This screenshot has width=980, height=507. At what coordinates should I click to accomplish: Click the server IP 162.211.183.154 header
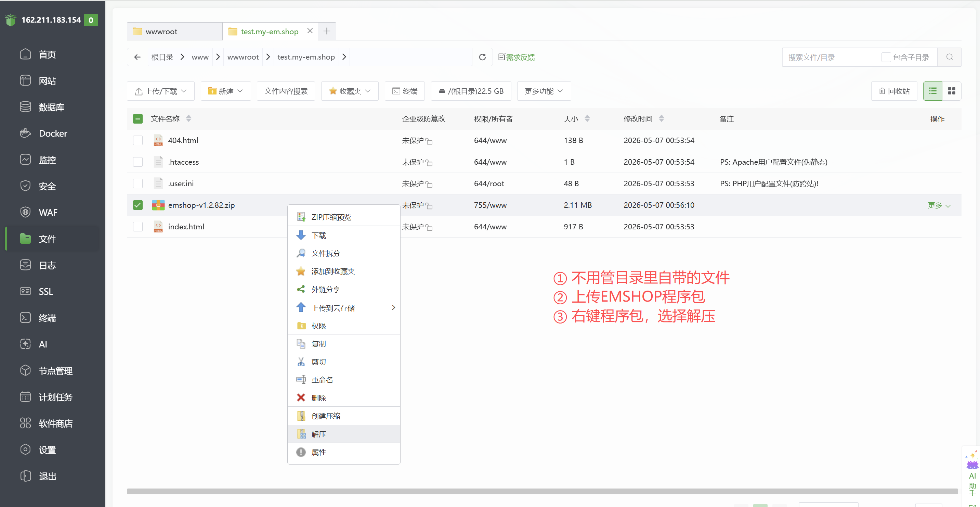(x=51, y=20)
